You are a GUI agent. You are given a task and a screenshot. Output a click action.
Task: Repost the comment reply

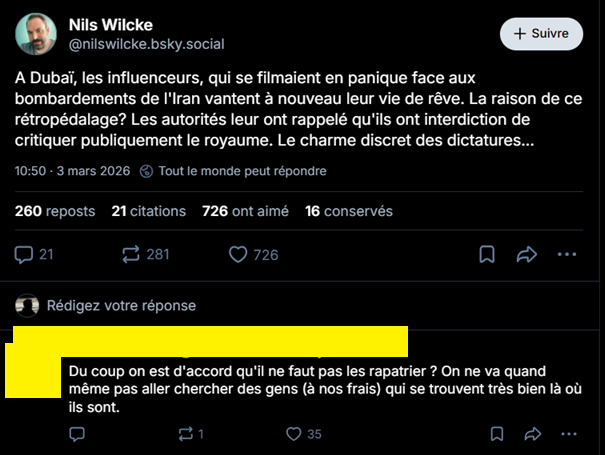point(184,434)
